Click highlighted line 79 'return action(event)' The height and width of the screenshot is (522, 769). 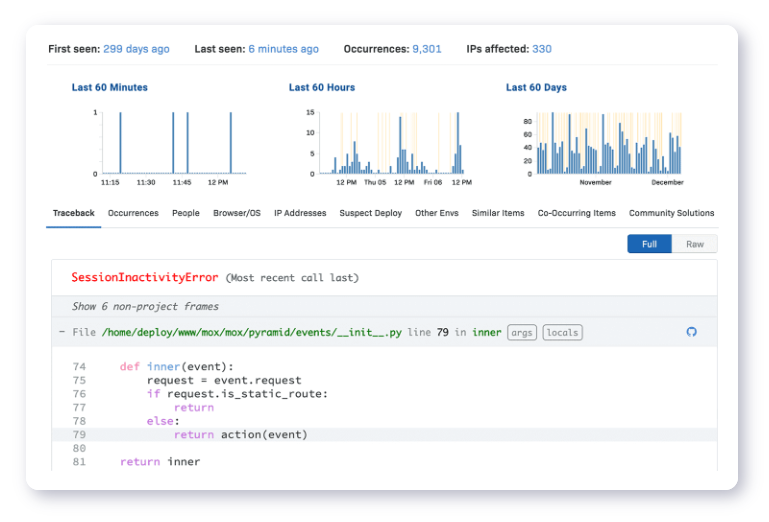coord(384,435)
